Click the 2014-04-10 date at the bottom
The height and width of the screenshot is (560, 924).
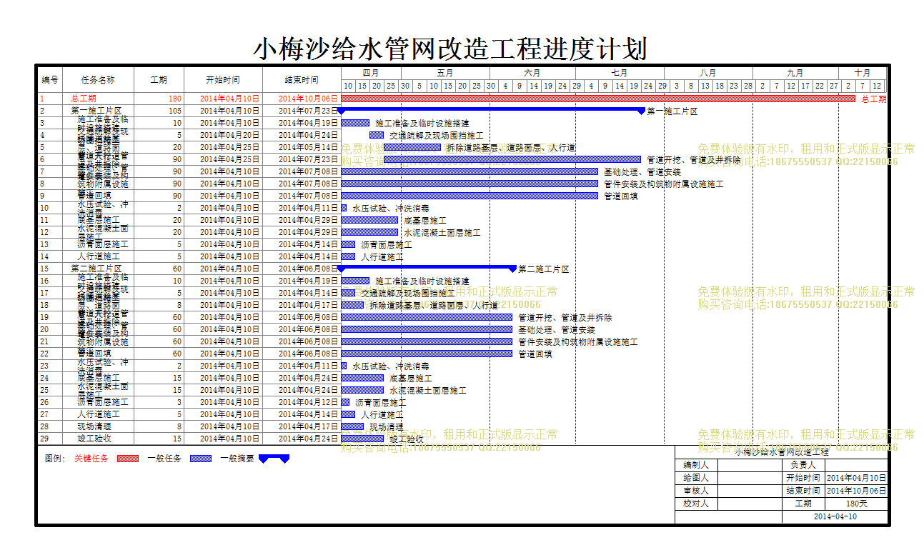click(835, 516)
